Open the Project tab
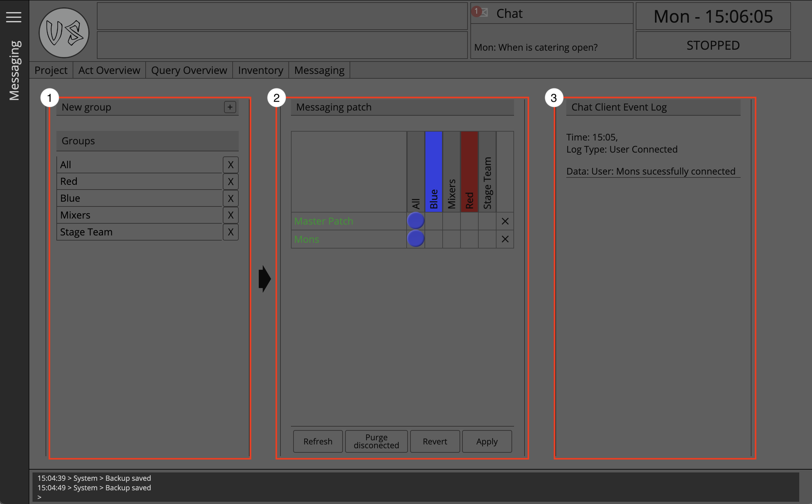Screen dimensions: 812x504 tap(51, 70)
